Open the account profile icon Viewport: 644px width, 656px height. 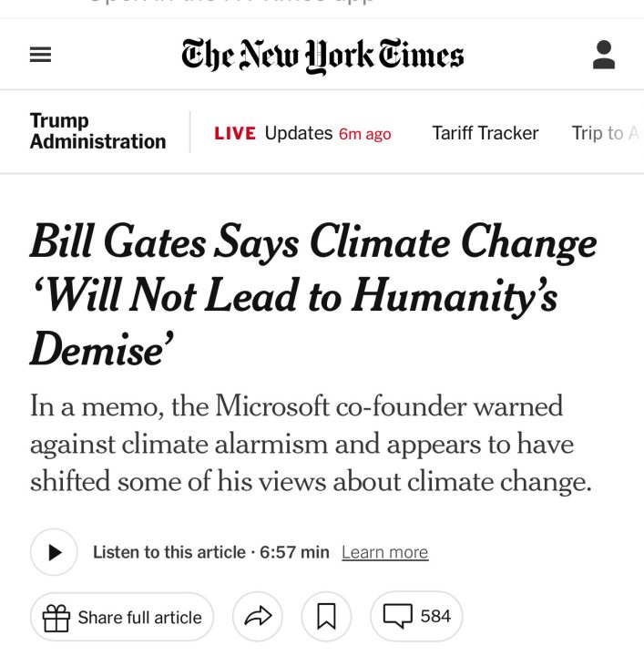pyautogui.click(x=603, y=55)
